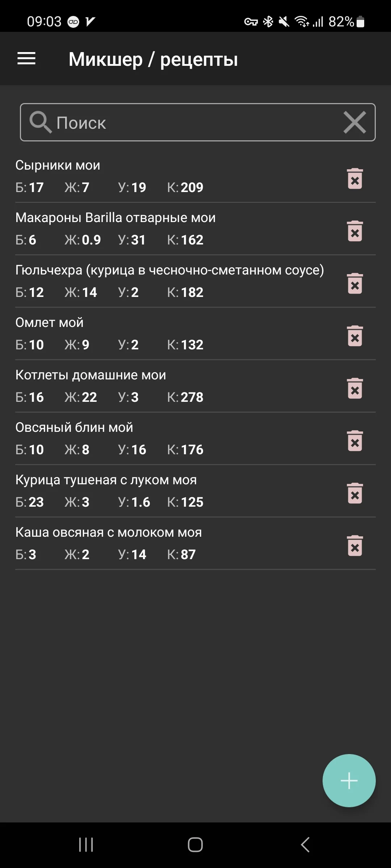Delete the Омлет мой recipe
Viewport: 391px width, 868px height.
pos(355,336)
